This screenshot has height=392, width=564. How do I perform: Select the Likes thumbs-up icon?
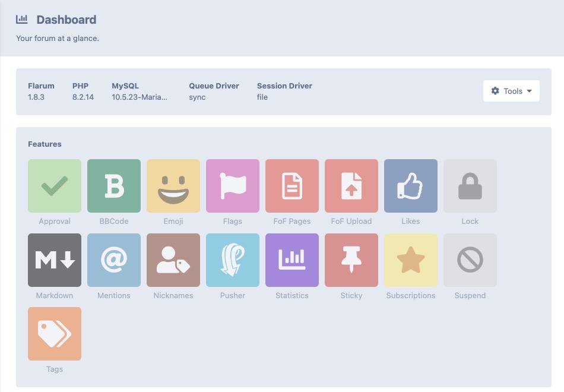(410, 185)
